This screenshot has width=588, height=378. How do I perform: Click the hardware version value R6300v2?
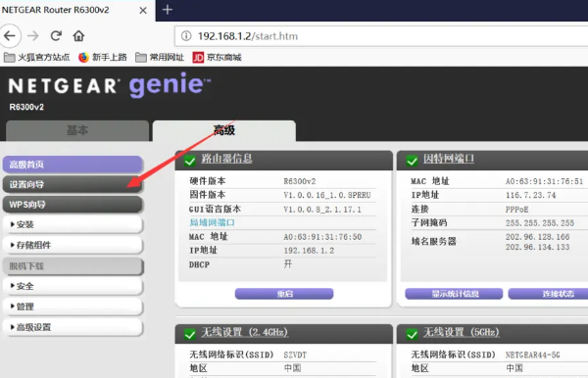[300, 181]
